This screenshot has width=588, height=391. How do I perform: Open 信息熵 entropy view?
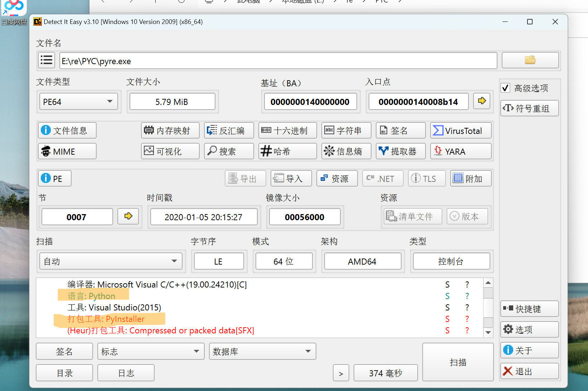pyautogui.click(x=346, y=151)
